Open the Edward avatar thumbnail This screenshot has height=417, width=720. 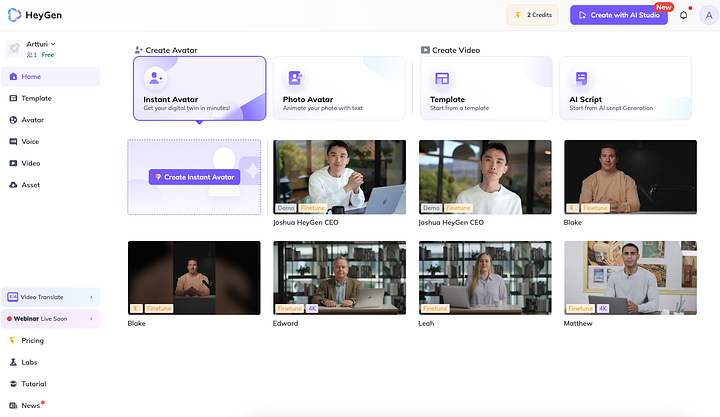339,278
